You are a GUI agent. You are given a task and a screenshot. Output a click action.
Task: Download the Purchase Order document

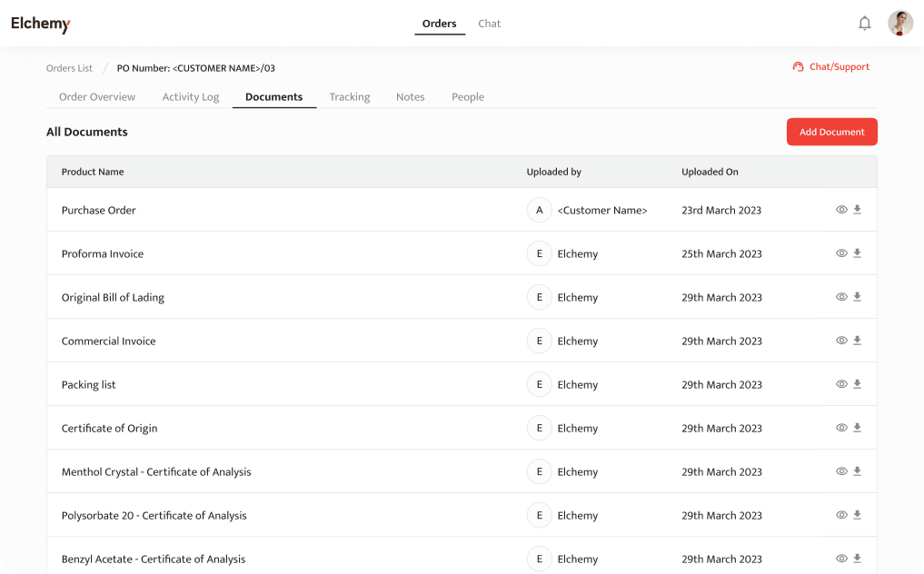[x=857, y=210]
